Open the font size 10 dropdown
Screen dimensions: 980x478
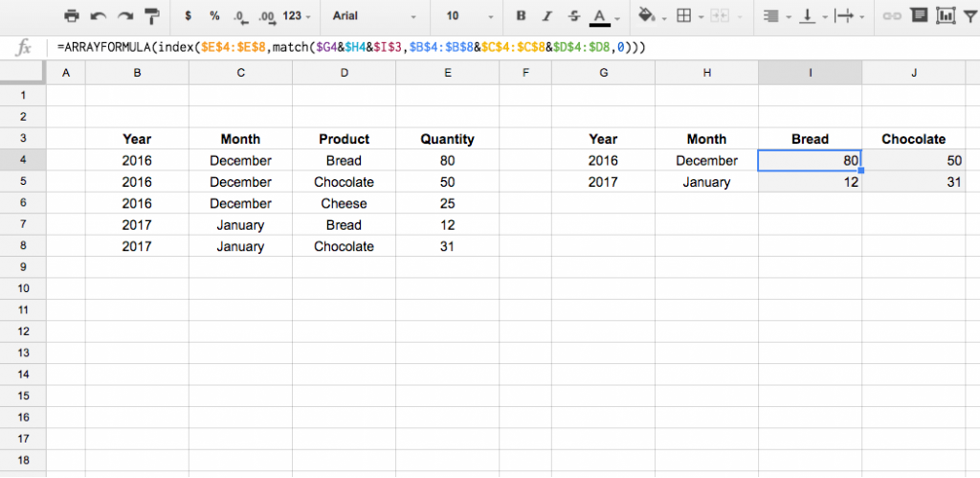(464, 16)
